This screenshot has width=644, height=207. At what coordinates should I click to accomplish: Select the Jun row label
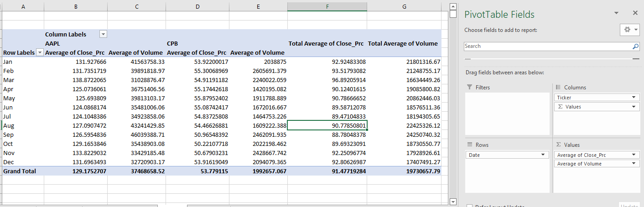(23, 107)
